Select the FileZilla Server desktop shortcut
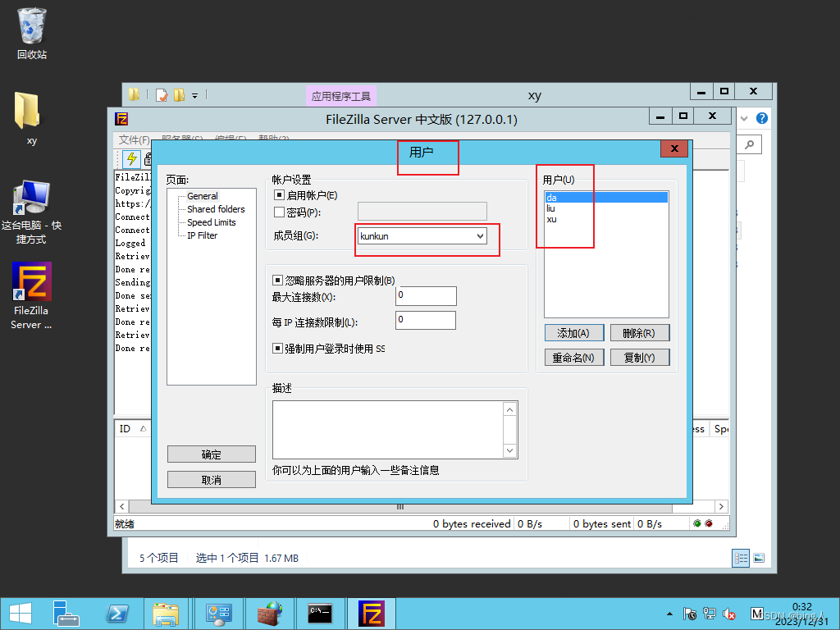This screenshot has width=840, height=630. pos(32,295)
